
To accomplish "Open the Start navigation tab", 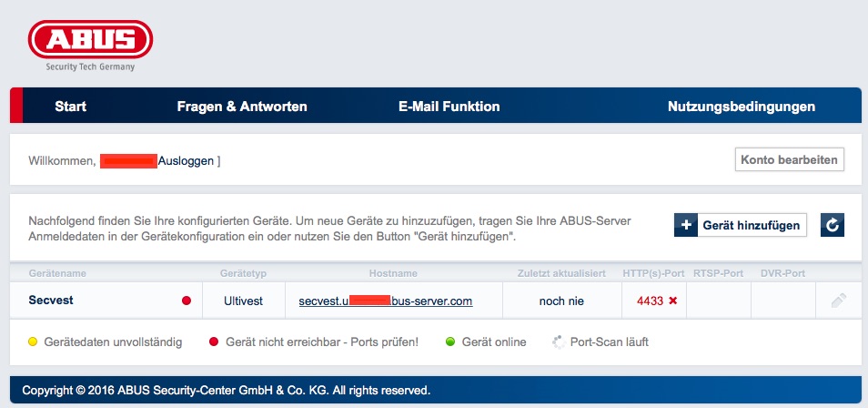I will point(70,107).
